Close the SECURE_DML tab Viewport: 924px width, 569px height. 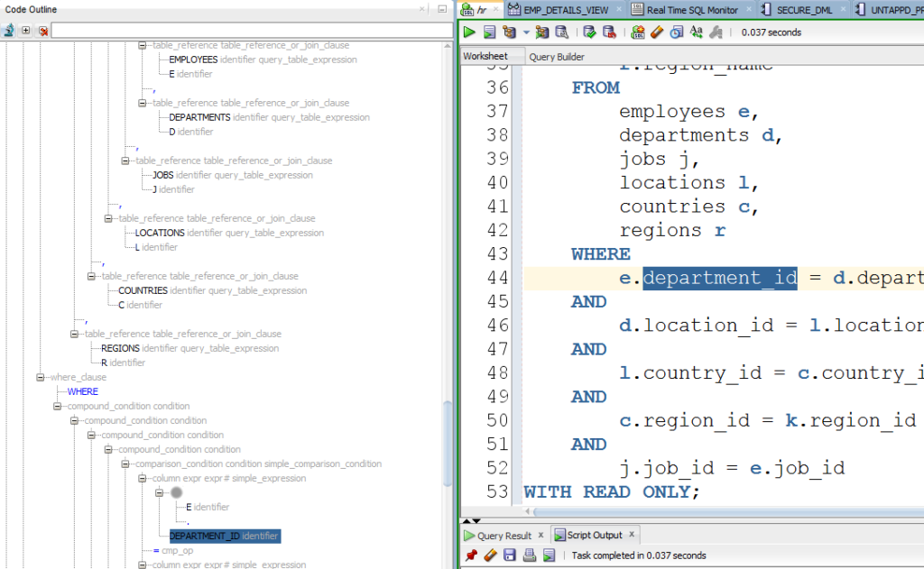click(844, 9)
